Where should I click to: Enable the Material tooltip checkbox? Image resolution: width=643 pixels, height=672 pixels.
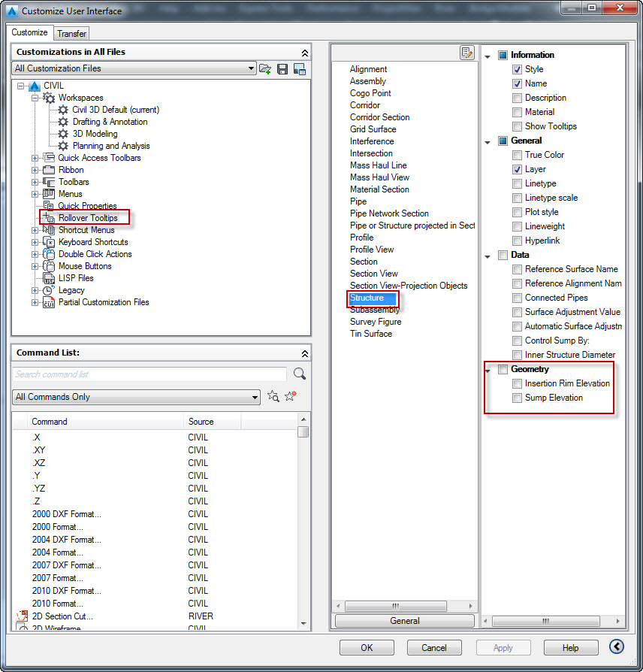click(x=516, y=112)
